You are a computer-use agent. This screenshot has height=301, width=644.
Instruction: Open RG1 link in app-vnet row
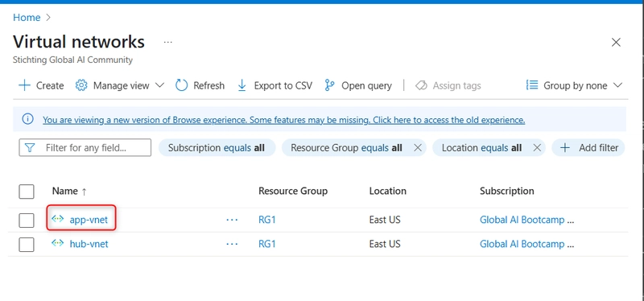(x=267, y=220)
